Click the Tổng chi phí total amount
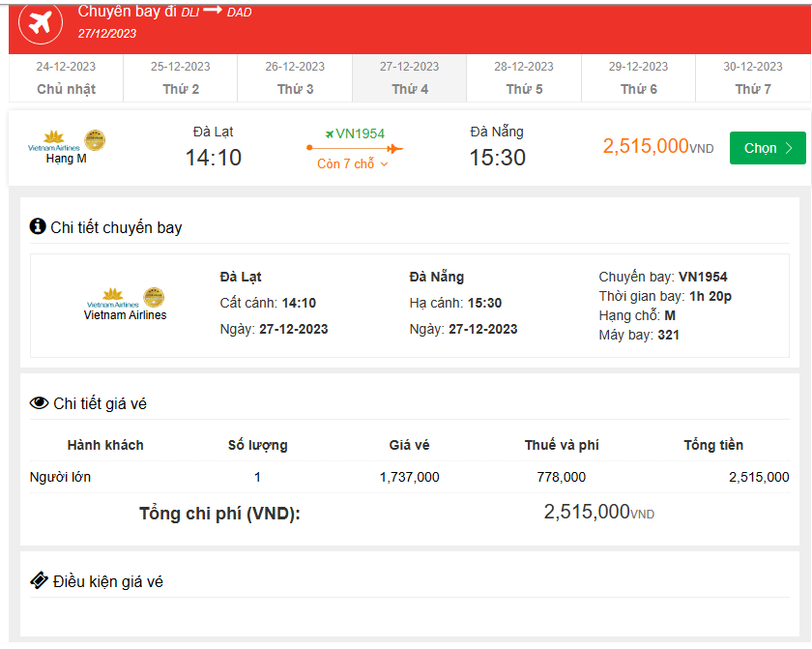 click(x=597, y=513)
